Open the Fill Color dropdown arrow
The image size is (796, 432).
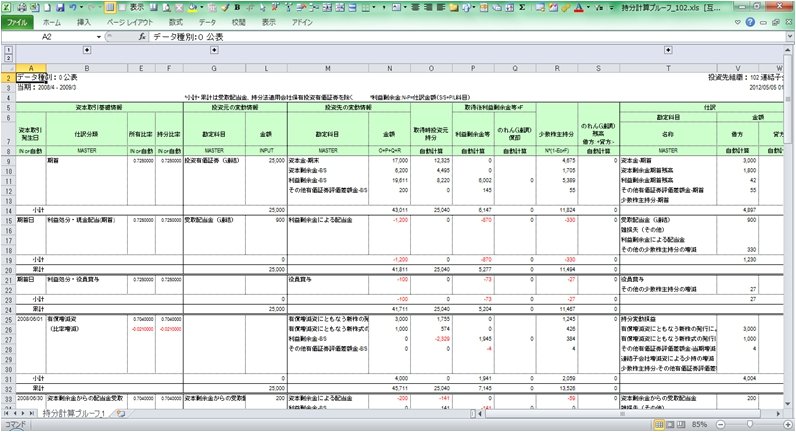coord(202,8)
